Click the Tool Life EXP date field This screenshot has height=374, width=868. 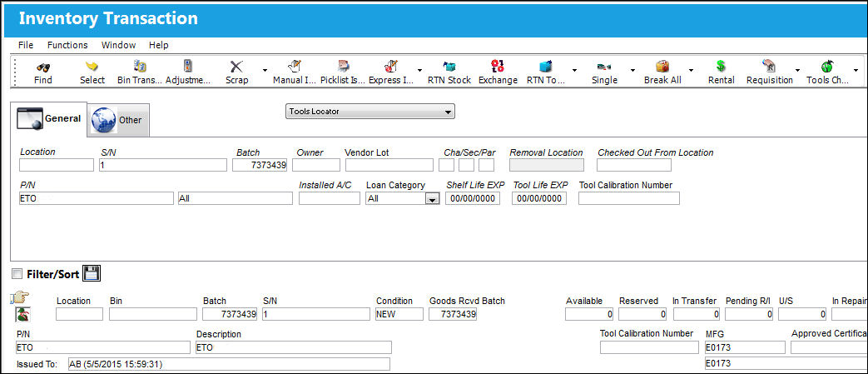[x=539, y=198]
